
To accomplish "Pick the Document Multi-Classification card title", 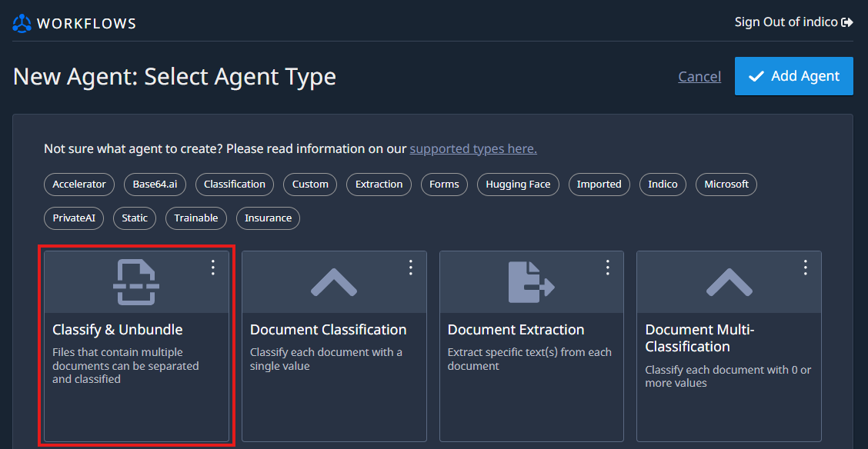I will 699,338.
